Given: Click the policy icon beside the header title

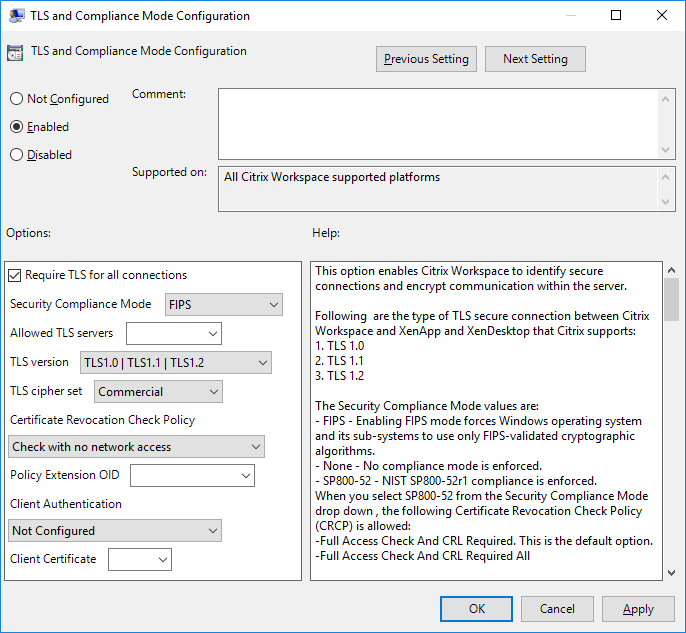Looking at the screenshot, I should click(15, 54).
